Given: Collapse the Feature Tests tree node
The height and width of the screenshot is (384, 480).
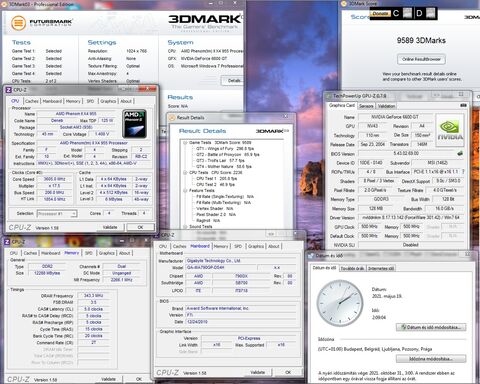Looking at the screenshot, I should pyautogui.click(x=185, y=191).
